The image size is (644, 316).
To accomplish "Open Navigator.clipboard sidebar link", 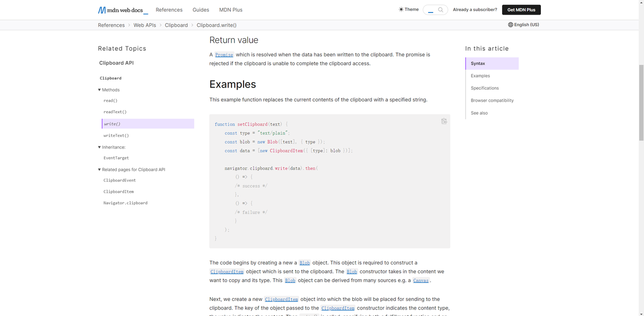I will pyautogui.click(x=125, y=203).
